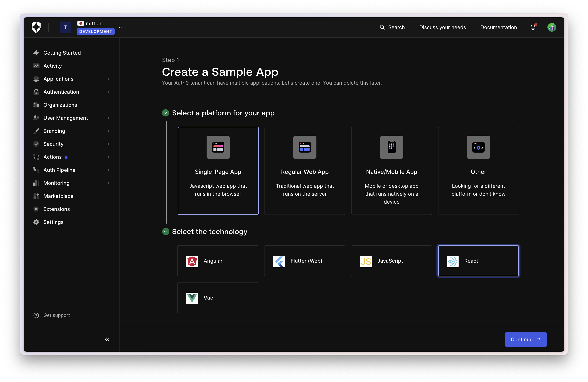Click the Angular logo icon
Screen dimensions: 588x382
point(192,261)
